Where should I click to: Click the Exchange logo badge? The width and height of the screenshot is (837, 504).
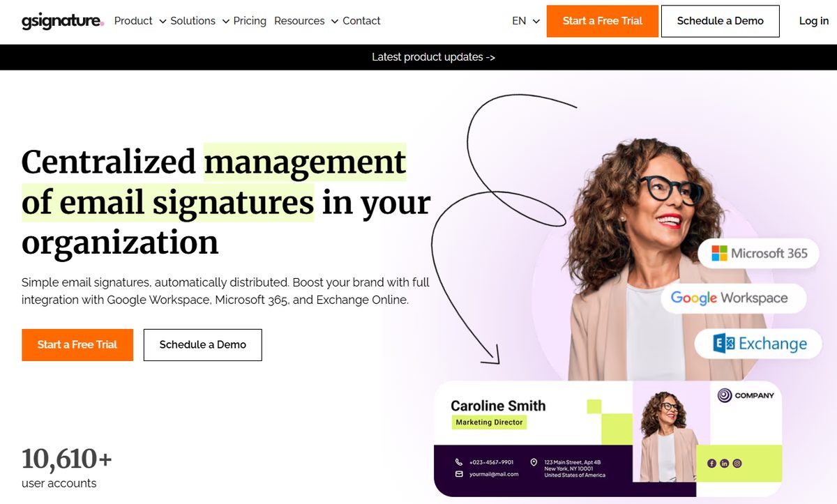(759, 344)
